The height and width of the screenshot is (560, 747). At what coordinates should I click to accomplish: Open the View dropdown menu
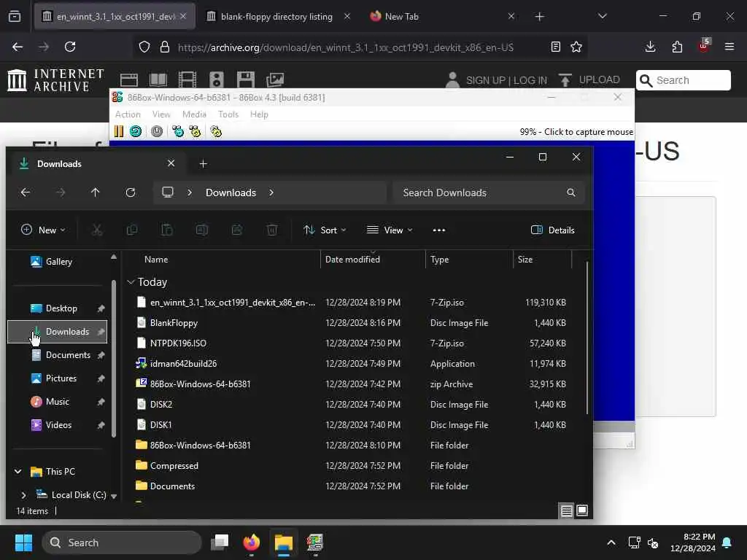click(x=390, y=230)
